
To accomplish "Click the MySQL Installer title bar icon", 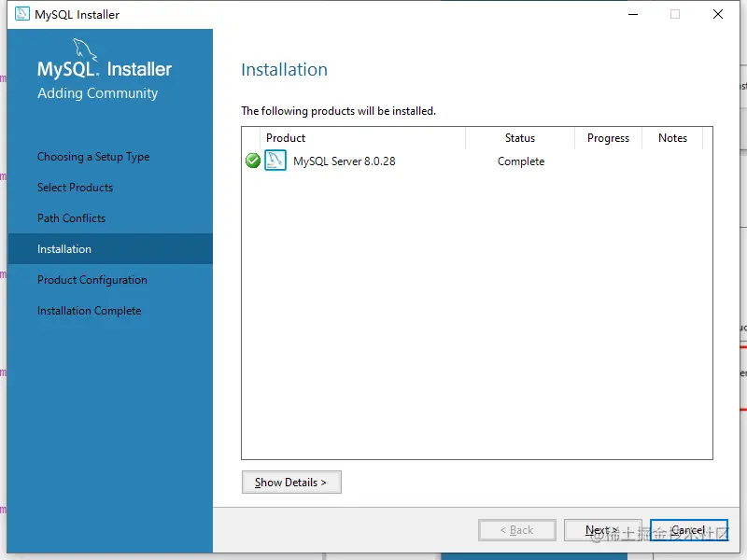I will tap(21, 14).
